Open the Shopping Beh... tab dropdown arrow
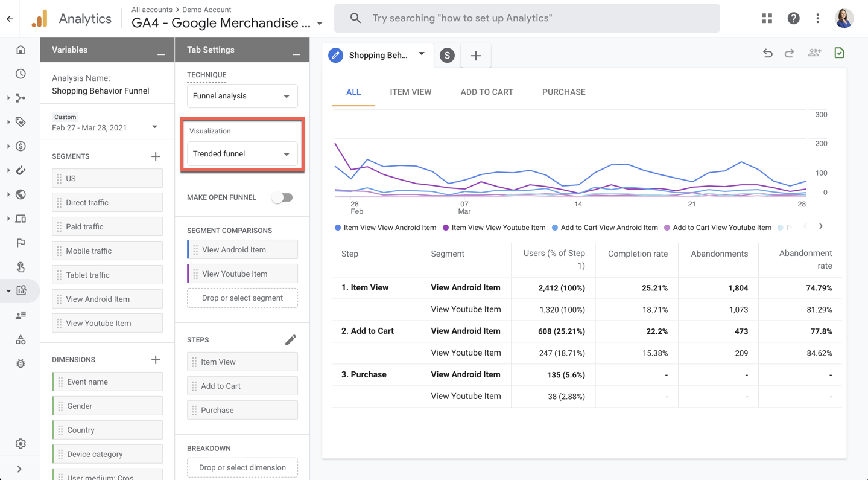 (422, 54)
